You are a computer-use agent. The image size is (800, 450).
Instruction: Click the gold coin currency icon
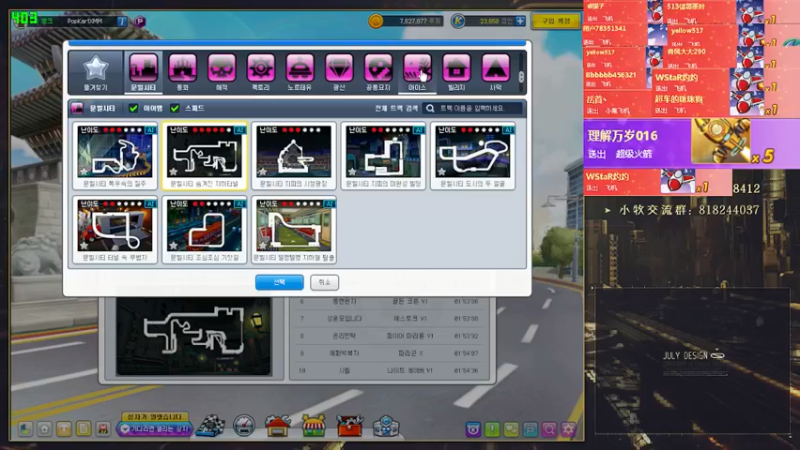tap(376, 21)
